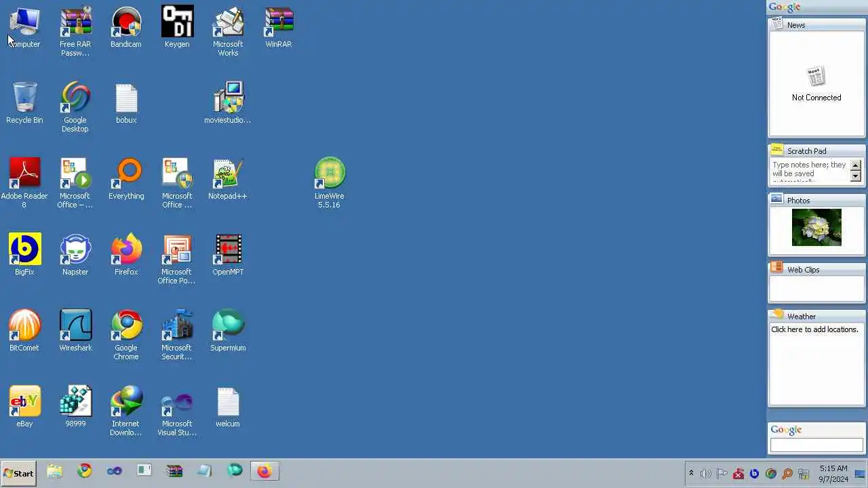The width and height of the screenshot is (868, 488).
Task: Select the eBay desktop shortcut
Action: pyautogui.click(x=24, y=407)
